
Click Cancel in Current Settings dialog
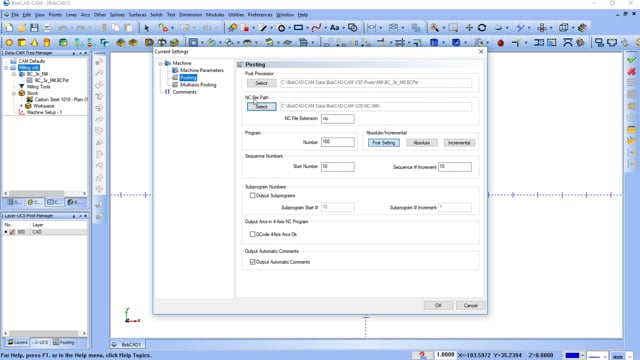[470, 305]
